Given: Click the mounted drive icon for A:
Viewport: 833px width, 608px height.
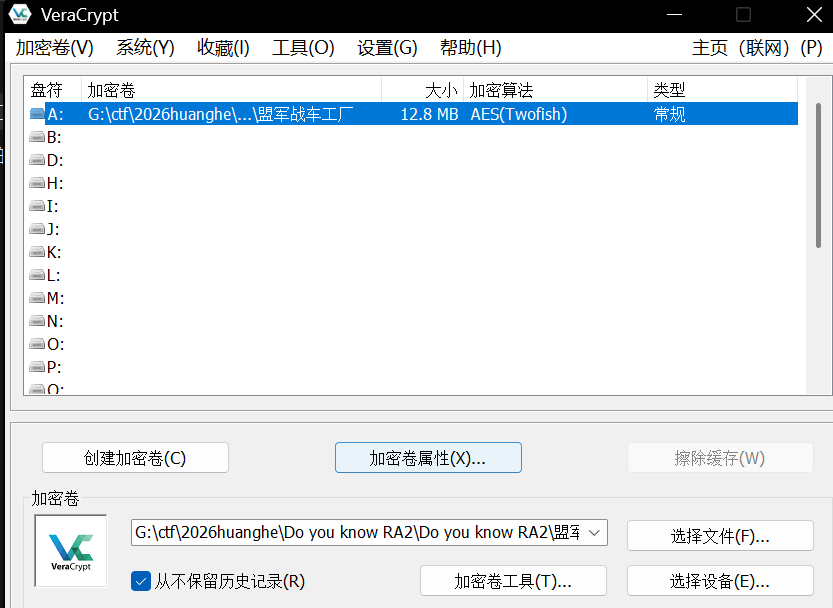Looking at the screenshot, I should tap(37, 114).
